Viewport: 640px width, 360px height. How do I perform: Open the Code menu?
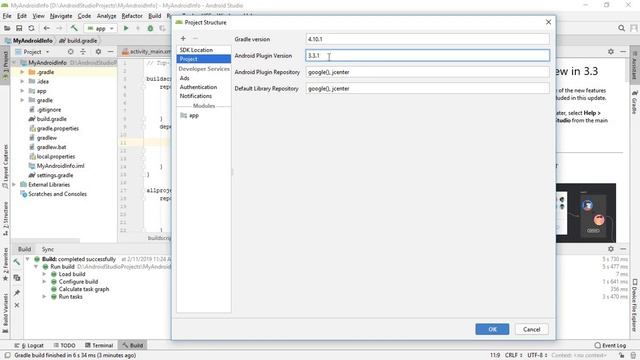tap(84, 16)
